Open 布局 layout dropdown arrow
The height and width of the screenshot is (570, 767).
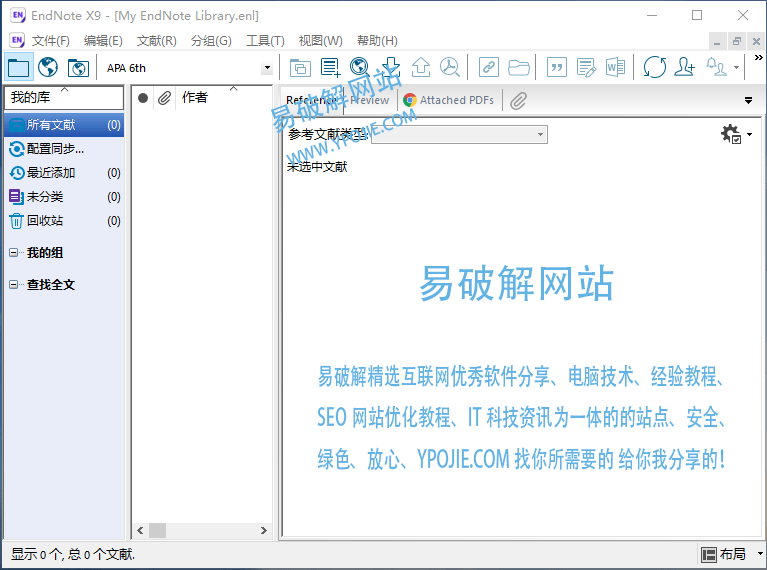click(x=760, y=554)
